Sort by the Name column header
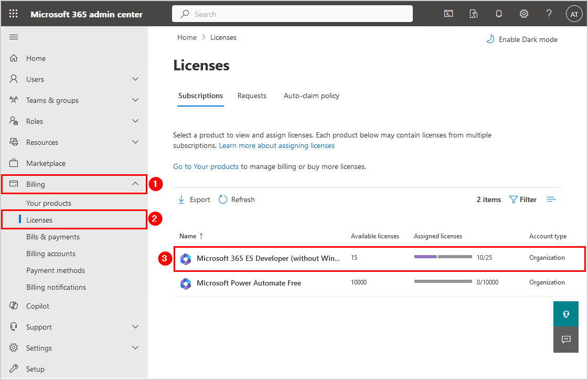This screenshot has height=380, width=588. 191,236
